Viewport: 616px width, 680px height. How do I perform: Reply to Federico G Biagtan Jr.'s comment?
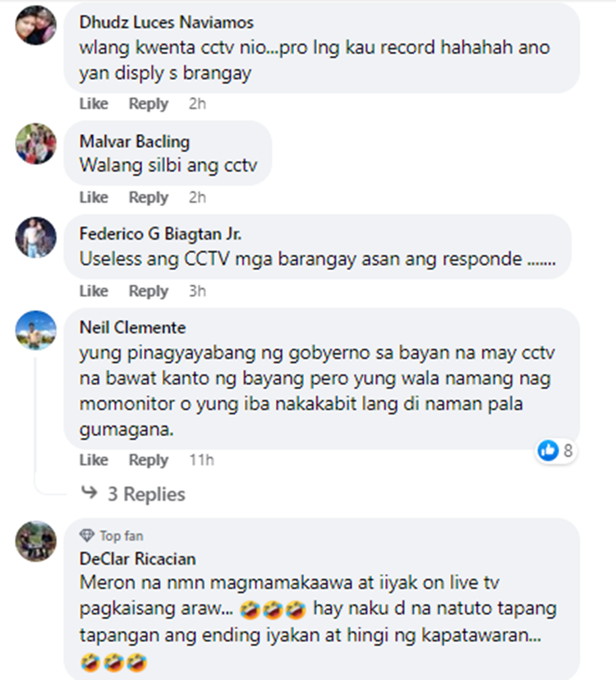pyautogui.click(x=149, y=291)
